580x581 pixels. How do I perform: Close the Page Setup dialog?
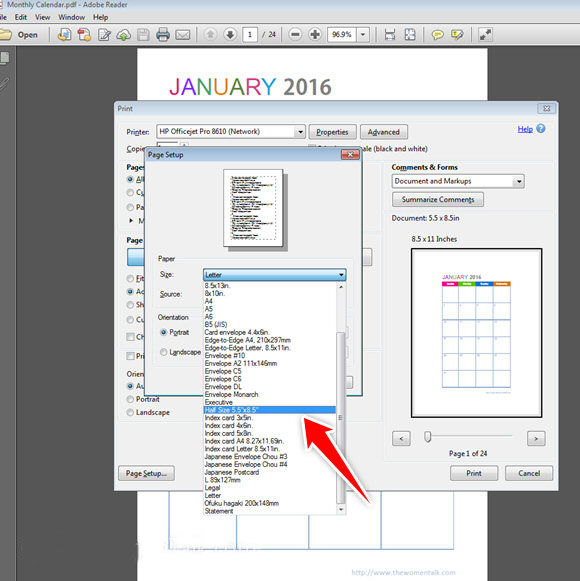pyautogui.click(x=350, y=154)
